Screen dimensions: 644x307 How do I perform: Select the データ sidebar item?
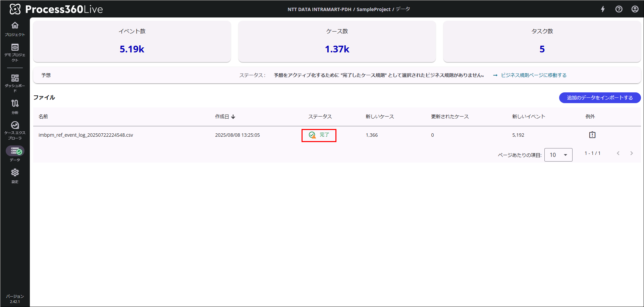coord(15,154)
